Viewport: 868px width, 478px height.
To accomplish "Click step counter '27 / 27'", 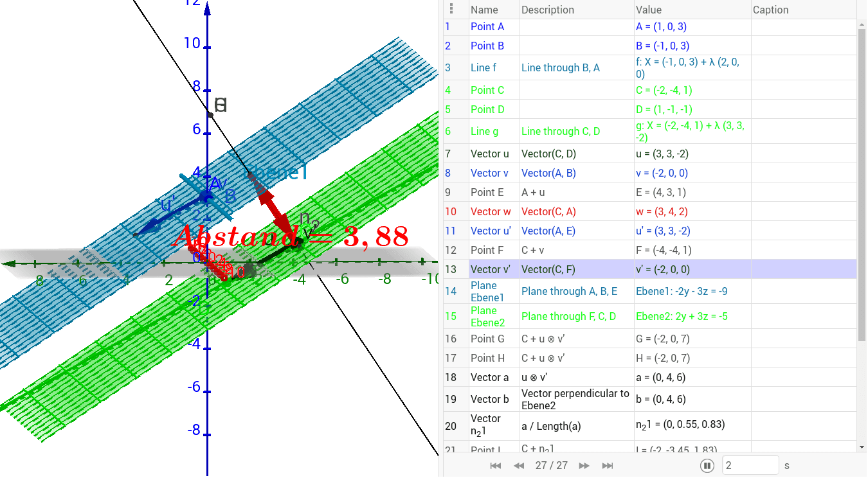I will (551, 466).
